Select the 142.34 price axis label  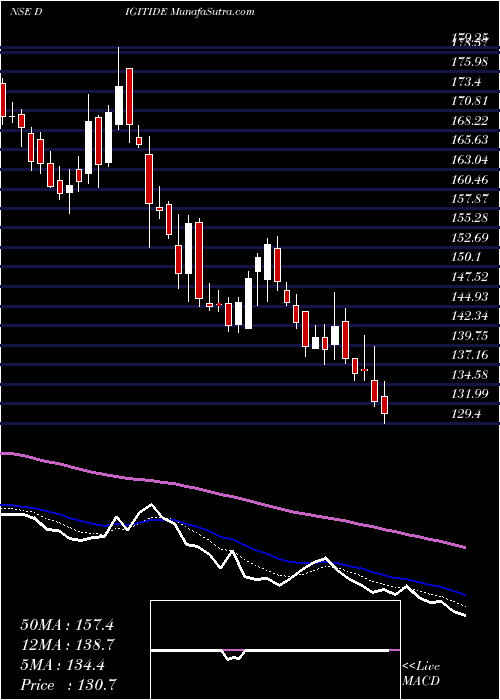470,316
